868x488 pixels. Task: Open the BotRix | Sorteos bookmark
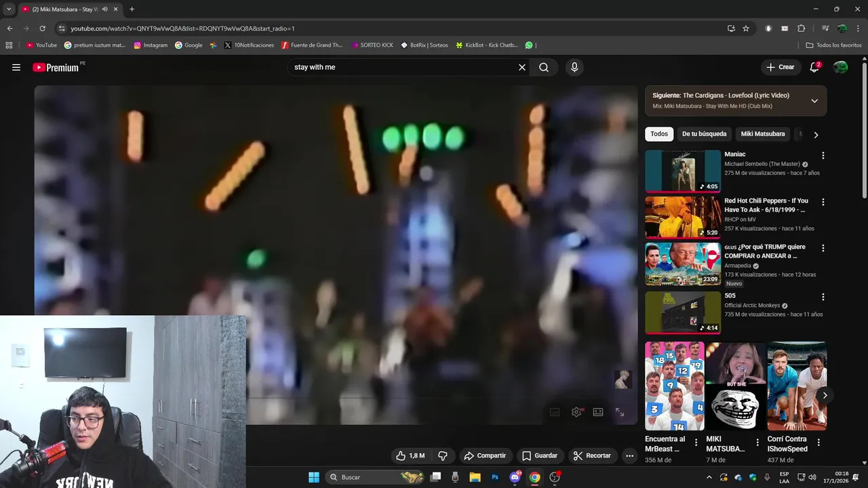[x=425, y=45]
